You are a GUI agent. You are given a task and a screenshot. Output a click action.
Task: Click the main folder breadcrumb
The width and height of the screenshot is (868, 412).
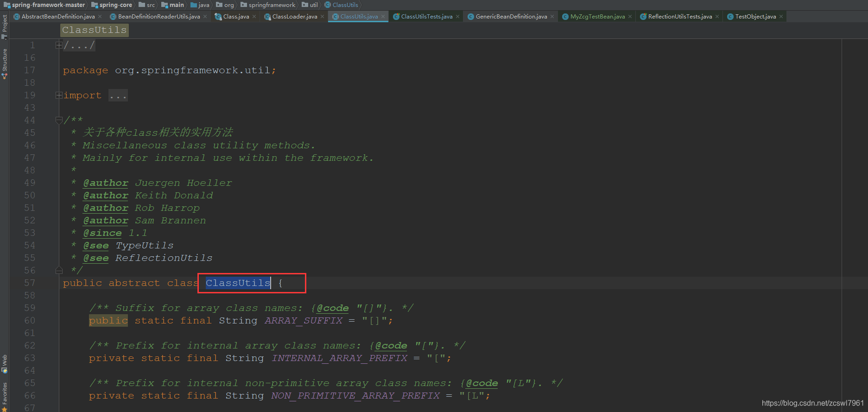click(172, 5)
